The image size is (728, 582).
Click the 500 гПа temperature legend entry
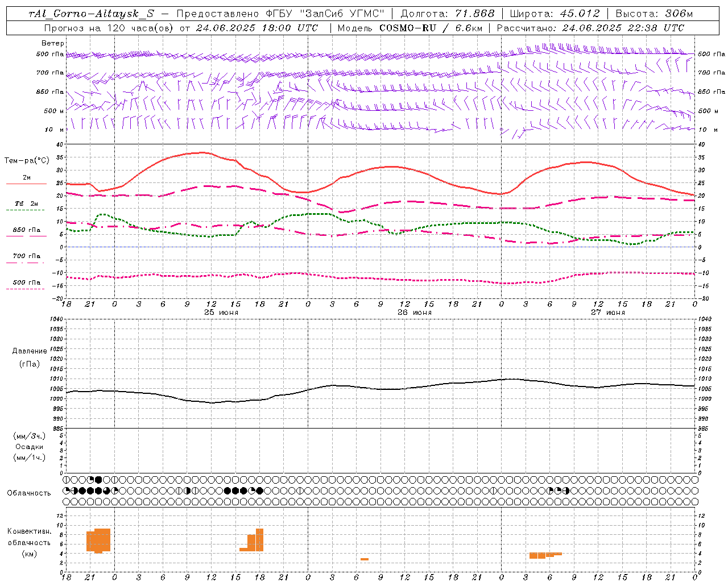[26, 282]
